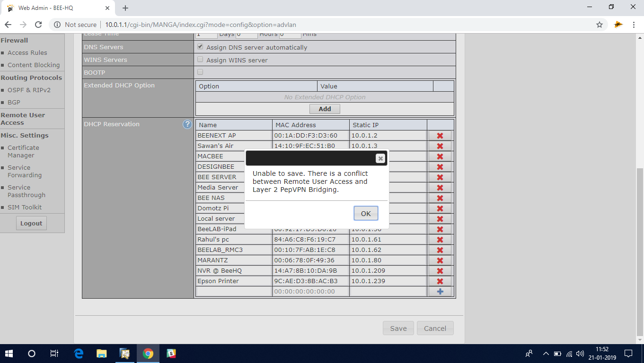Click the new reservation MAC address field
The height and width of the screenshot is (363, 644).
pos(310,292)
